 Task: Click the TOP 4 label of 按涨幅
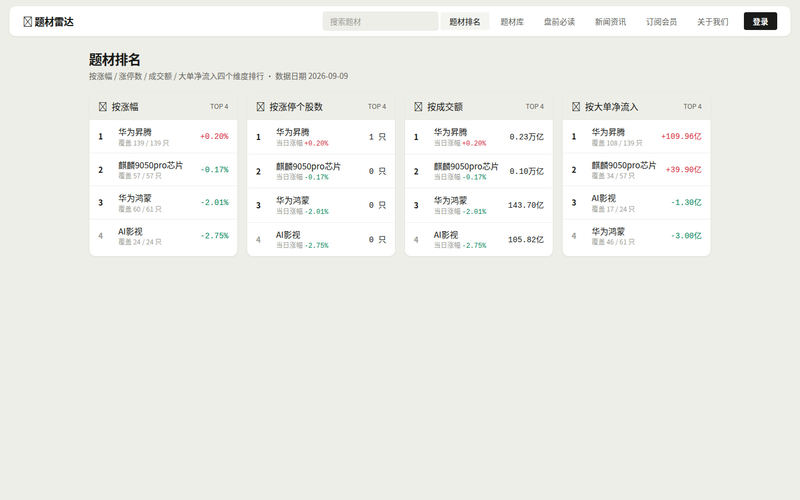tap(219, 107)
